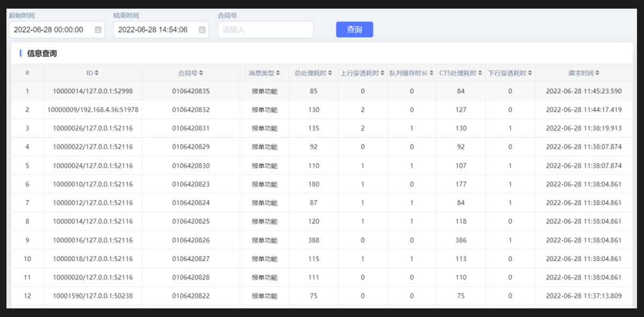Select contract number 0106420828

191,277
